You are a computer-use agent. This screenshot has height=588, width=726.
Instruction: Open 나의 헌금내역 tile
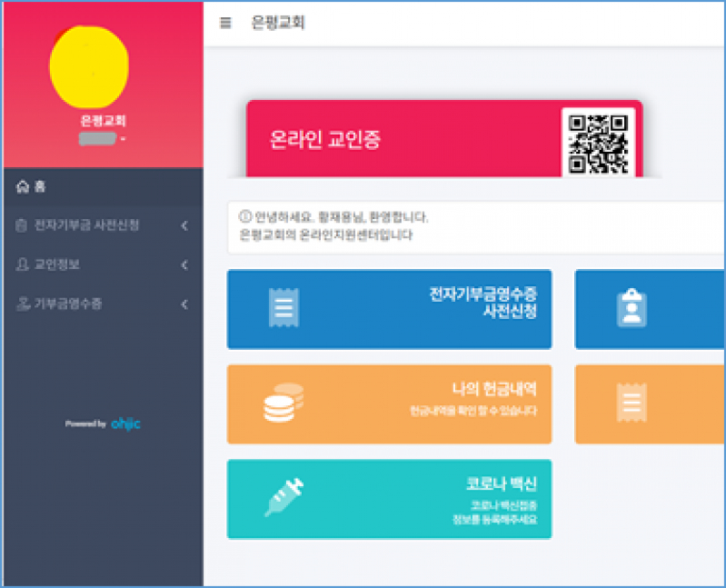[x=389, y=404]
